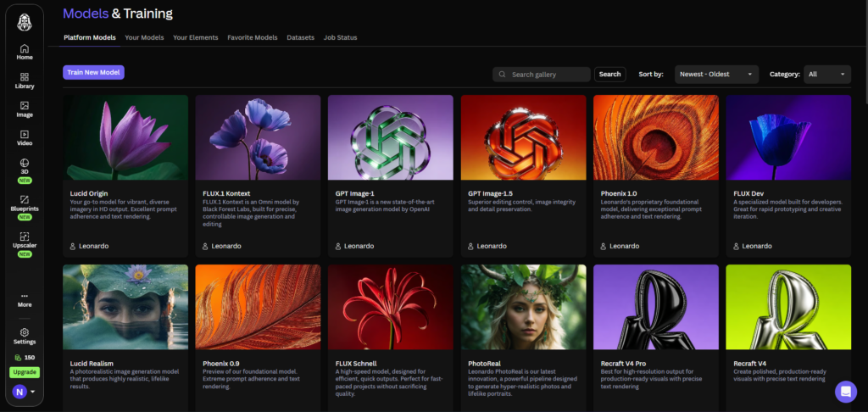
Task: Select the Platform Models tab
Action: 90,37
